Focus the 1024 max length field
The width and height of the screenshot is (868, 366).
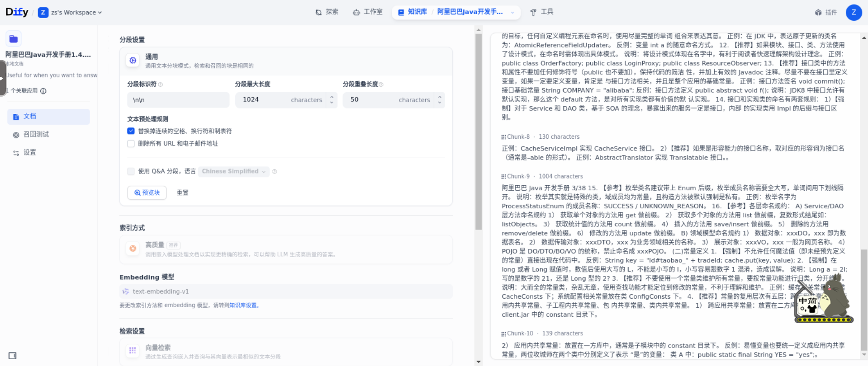pos(281,100)
